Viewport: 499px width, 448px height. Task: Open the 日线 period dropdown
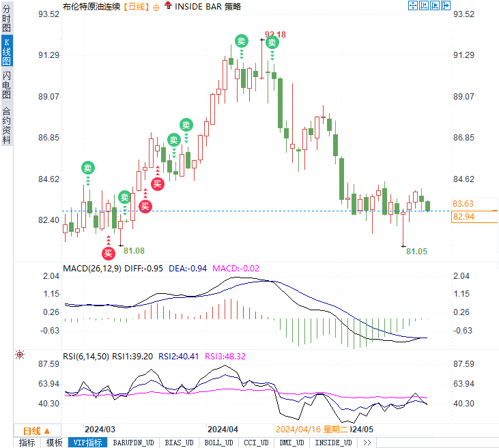click(37, 431)
